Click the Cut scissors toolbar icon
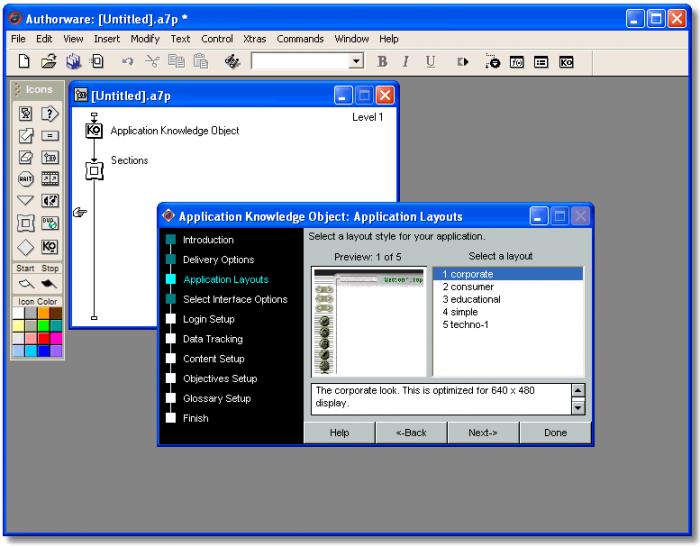Image resolution: width=700 pixels, height=547 pixels. click(x=152, y=62)
